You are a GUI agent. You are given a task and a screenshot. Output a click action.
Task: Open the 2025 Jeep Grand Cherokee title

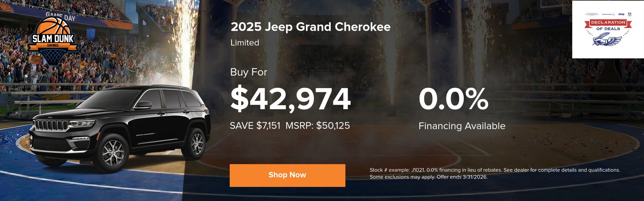pos(310,27)
